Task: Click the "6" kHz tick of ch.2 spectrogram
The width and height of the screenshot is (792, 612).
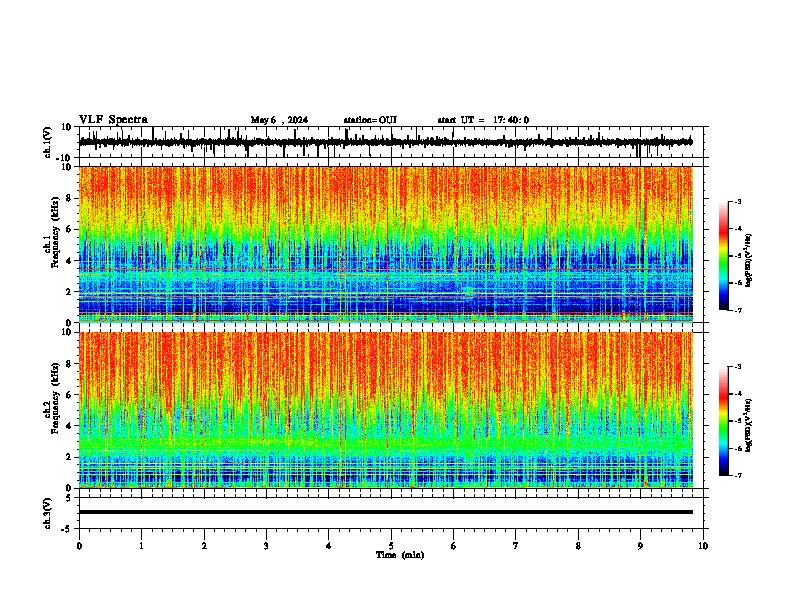Action: [x=69, y=395]
